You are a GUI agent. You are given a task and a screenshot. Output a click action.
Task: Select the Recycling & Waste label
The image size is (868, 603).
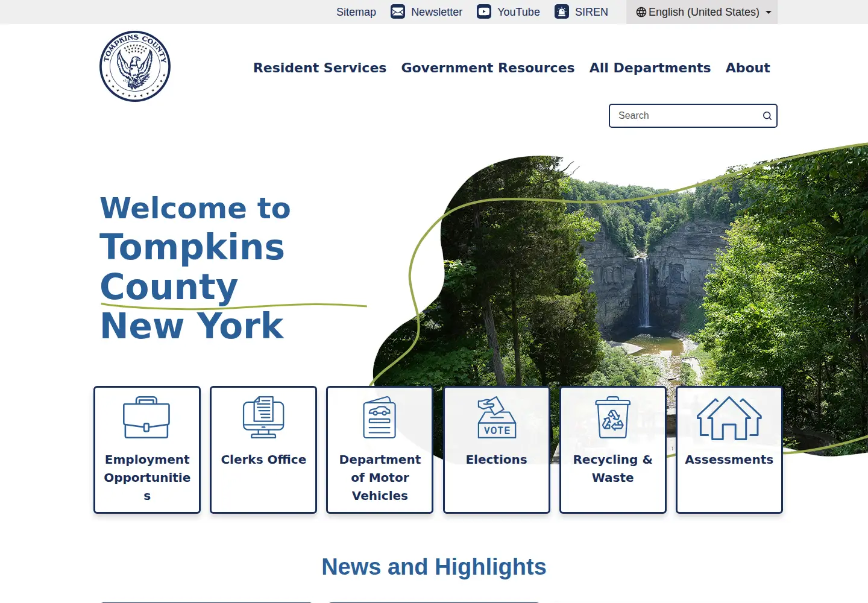pos(613,469)
